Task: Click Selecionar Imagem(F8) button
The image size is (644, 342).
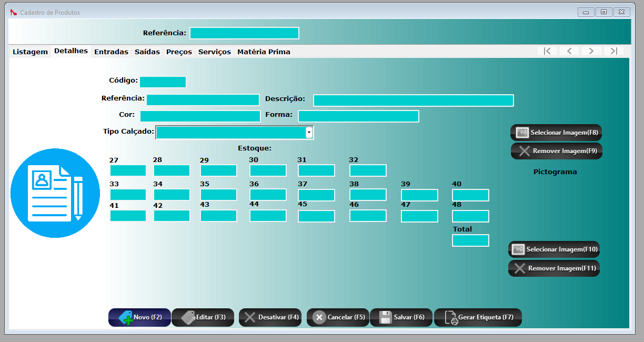Action: 556,133
